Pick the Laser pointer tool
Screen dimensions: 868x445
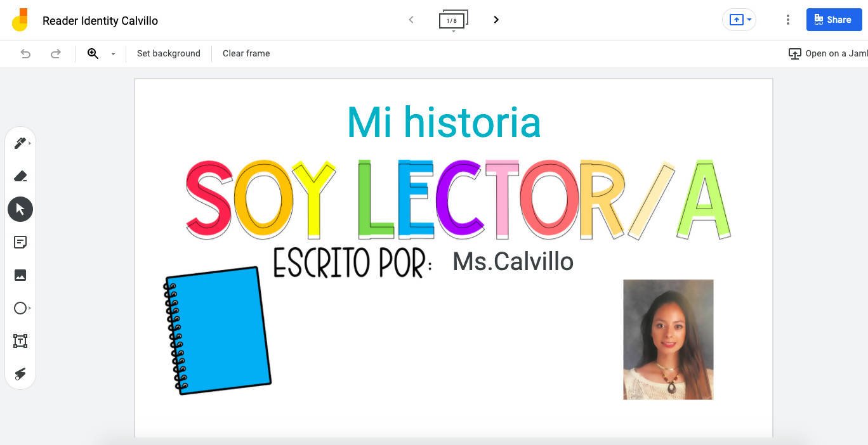tap(20, 374)
